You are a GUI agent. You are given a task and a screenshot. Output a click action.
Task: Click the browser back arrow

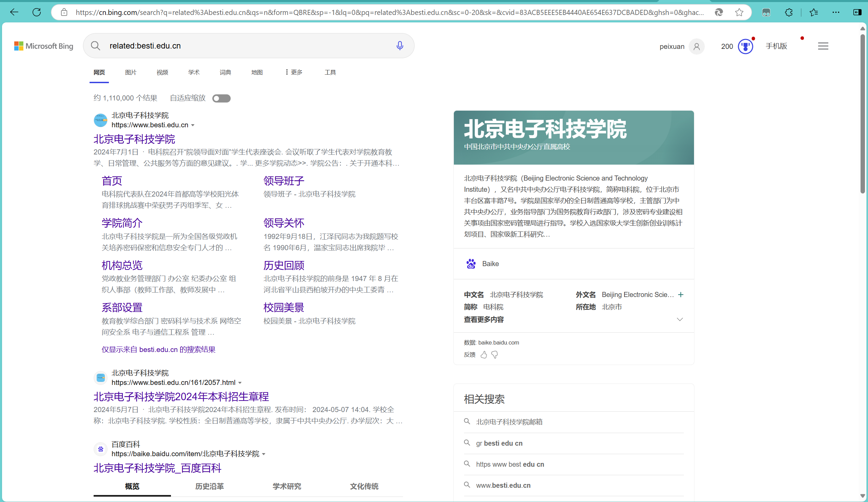[x=14, y=13]
